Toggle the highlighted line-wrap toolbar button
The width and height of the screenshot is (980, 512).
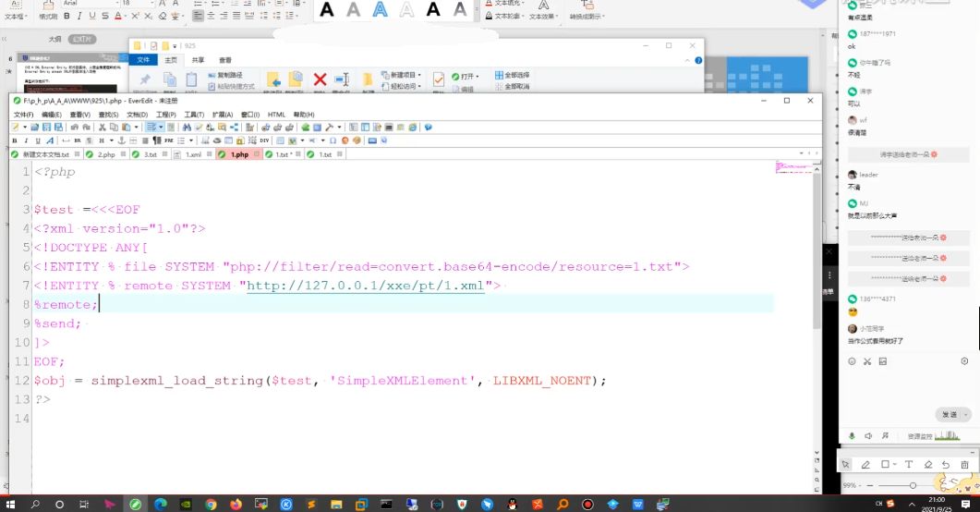[151, 127]
